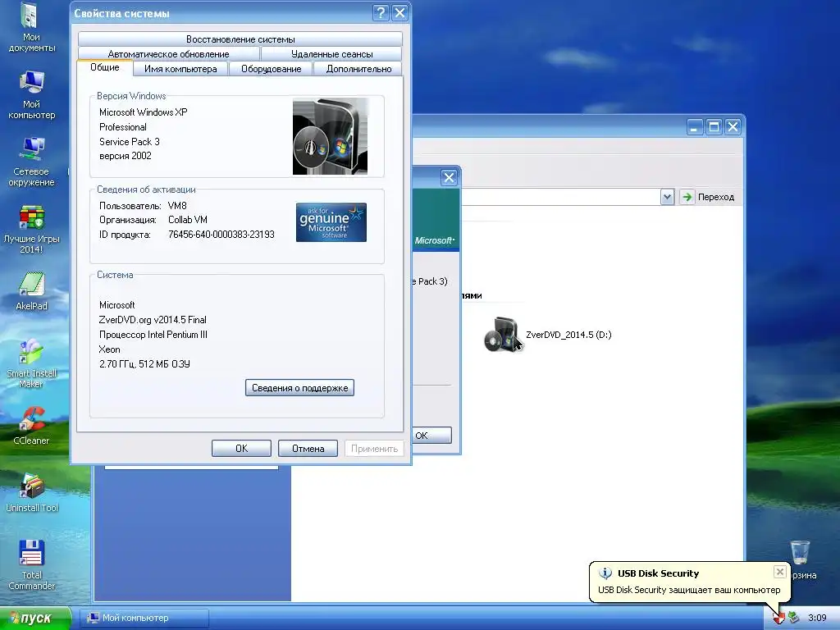Close the background About Windows dialog
The width and height of the screenshot is (840, 630).
[x=449, y=177]
